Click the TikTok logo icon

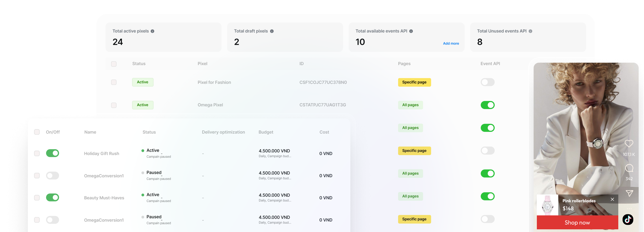[628, 219]
